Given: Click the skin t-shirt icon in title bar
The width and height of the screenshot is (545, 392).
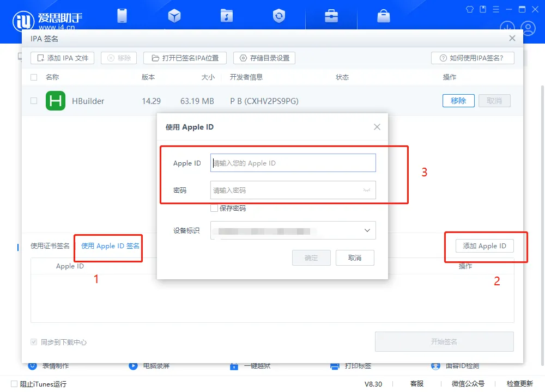Looking at the screenshot, I should point(470,9).
